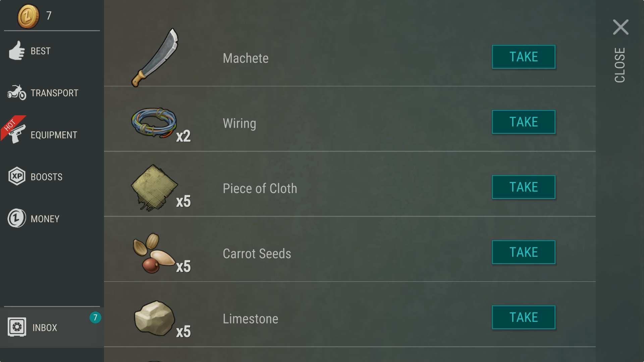This screenshot has height=362, width=644.
Task: Open the Money coin icon
Action: click(x=17, y=218)
